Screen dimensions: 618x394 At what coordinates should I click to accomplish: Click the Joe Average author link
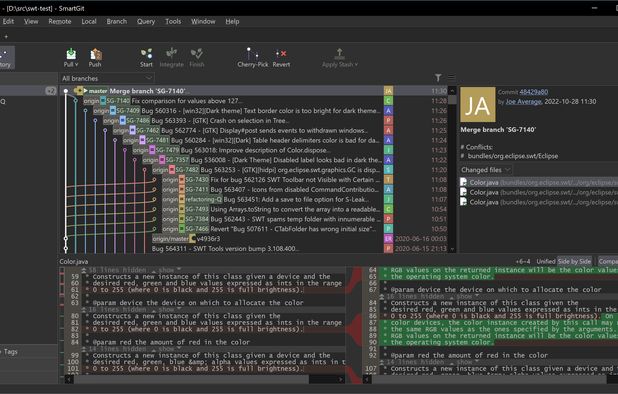coord(523,102)
